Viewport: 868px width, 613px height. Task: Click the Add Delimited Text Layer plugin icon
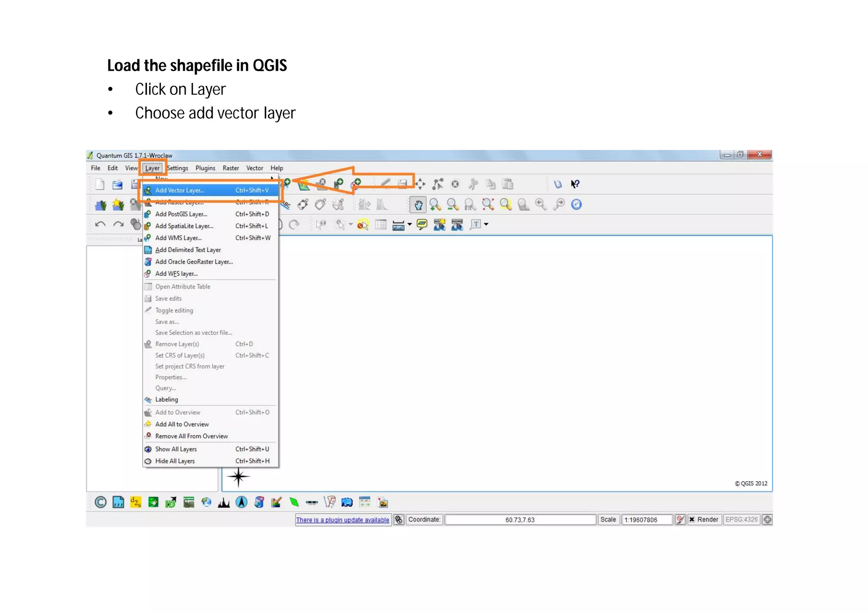coord(118,502)
